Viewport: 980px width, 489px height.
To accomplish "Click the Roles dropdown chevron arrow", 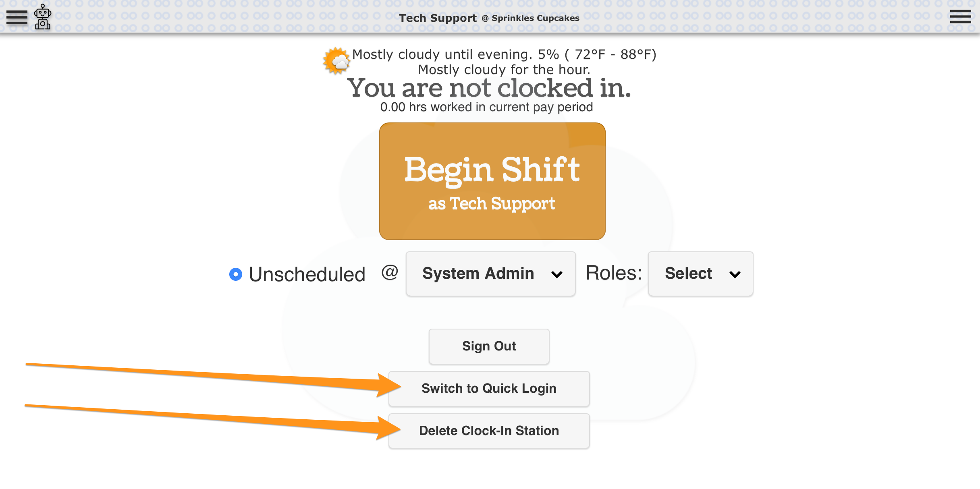I will point(735,275).
